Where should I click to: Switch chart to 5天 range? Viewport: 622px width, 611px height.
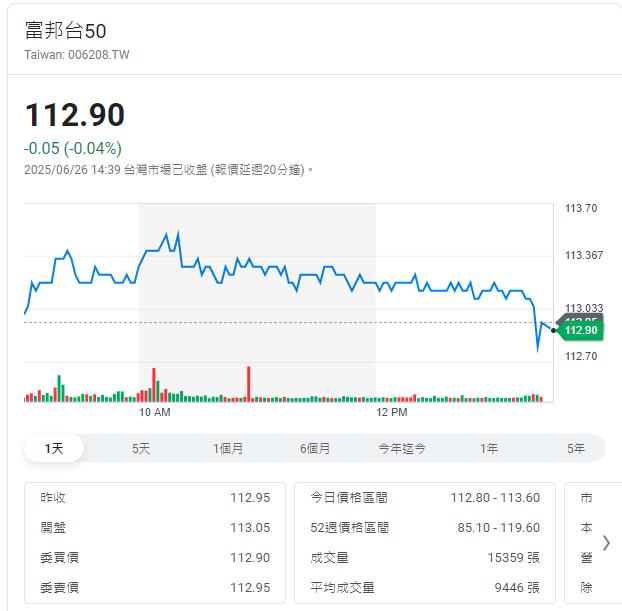click(141, 449)
